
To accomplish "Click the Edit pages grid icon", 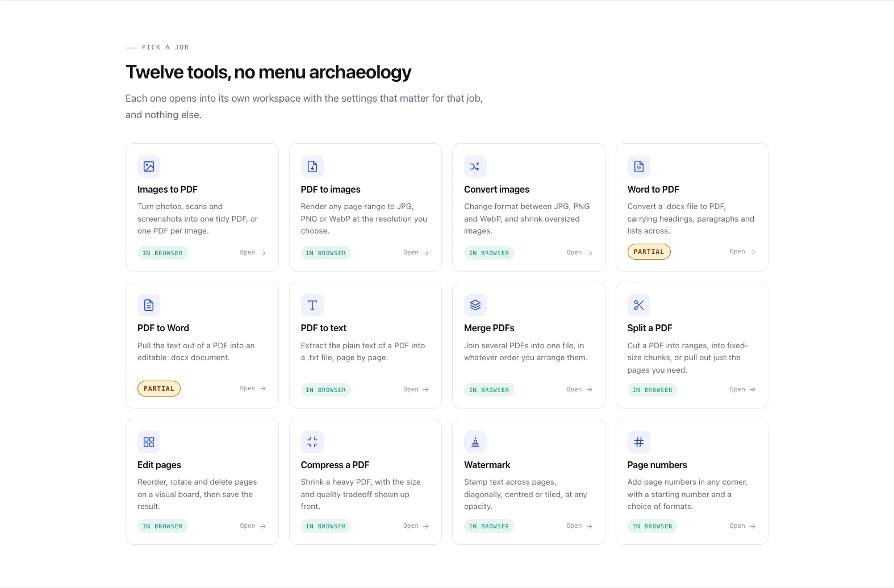I will [149, 442].
